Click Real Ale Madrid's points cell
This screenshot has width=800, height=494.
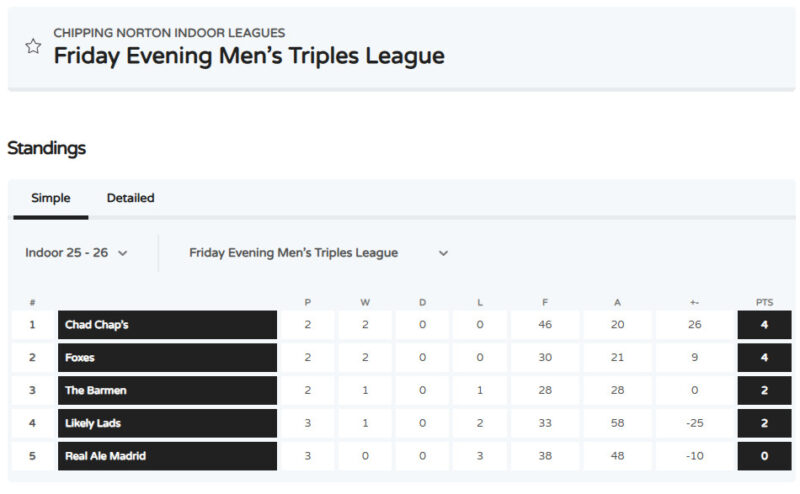point(764,456)
